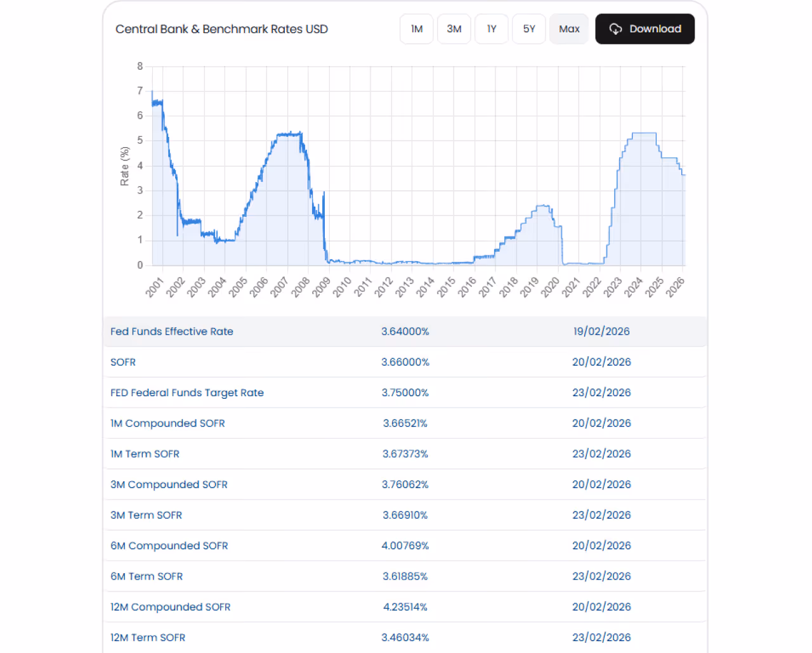
Task: Switch to the 5Y chart view
Action: tap(528, 29)
